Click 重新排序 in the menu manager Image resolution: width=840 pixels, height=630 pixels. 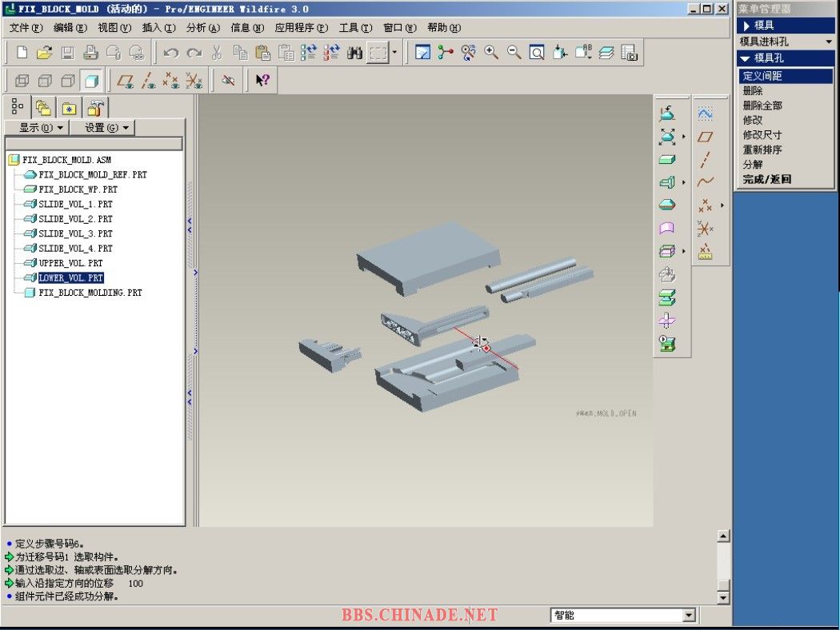tap(762, 150)
